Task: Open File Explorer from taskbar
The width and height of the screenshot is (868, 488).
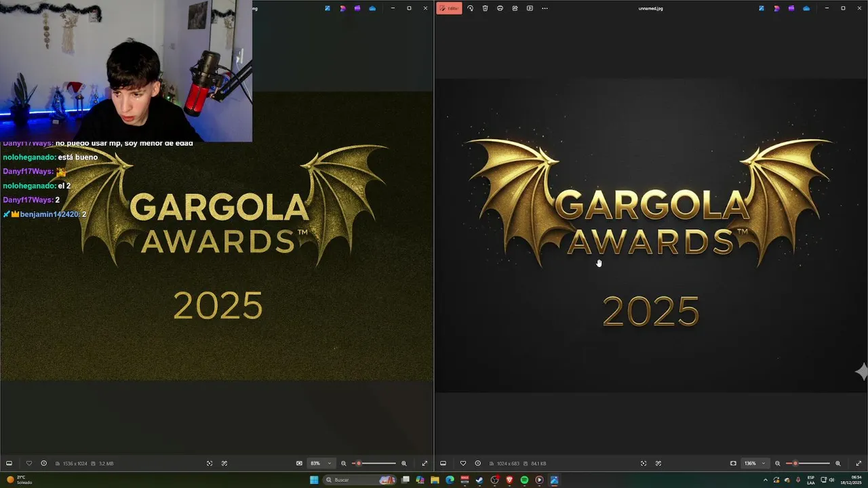Action: (435, 480)
